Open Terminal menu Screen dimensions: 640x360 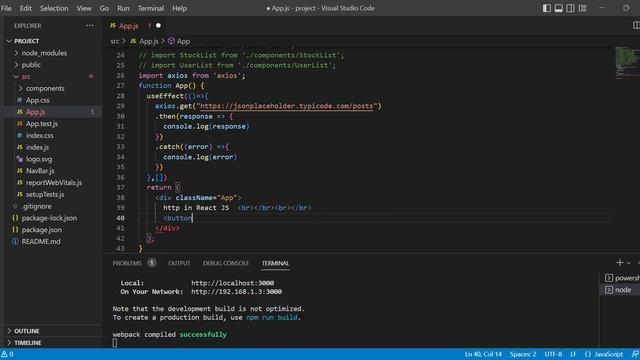pos(151,8)
